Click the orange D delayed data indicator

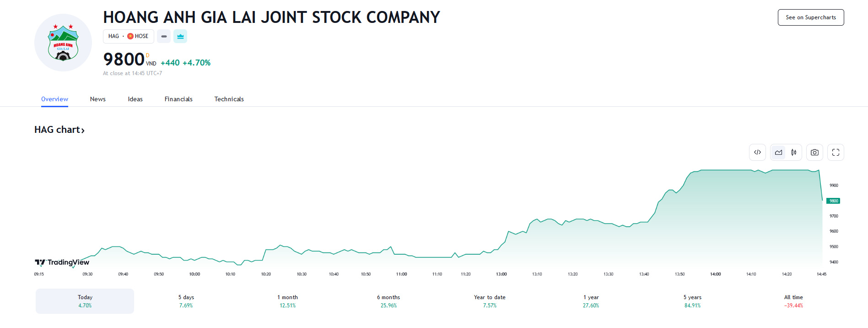pyautogui.click(x=148, y=55)
